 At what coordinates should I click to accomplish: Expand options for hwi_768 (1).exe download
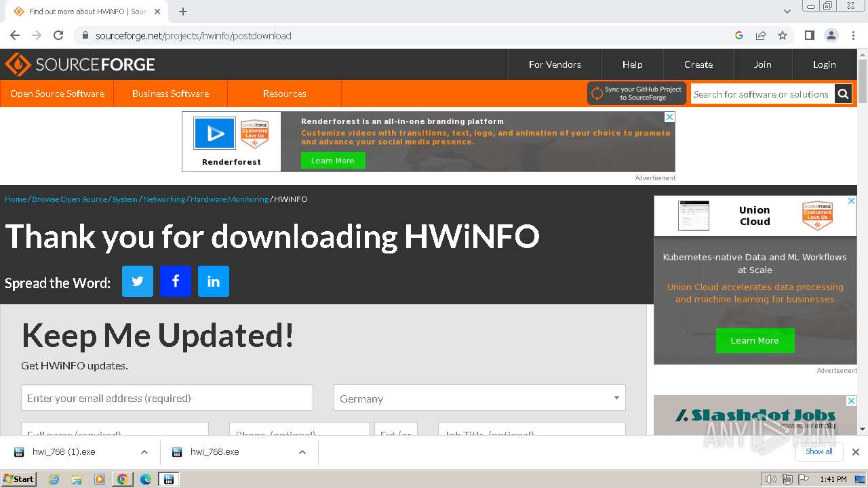[x=144, y=452]
